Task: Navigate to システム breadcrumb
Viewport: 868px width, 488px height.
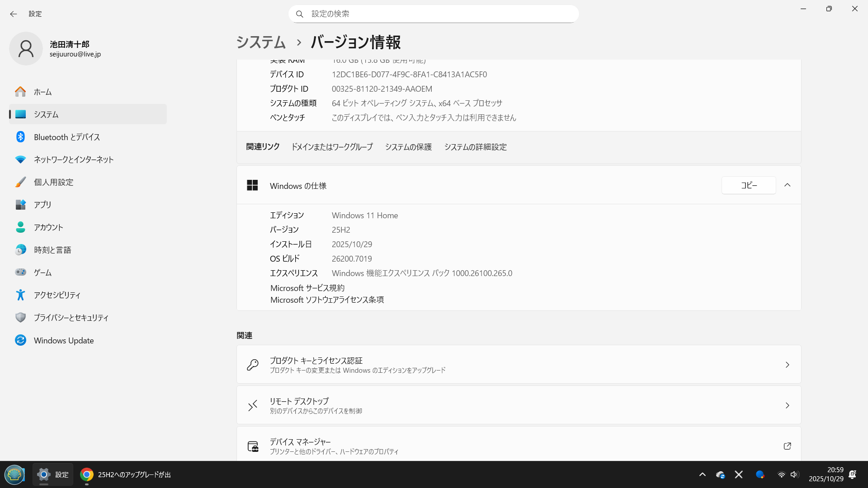Action: [261, 42]
